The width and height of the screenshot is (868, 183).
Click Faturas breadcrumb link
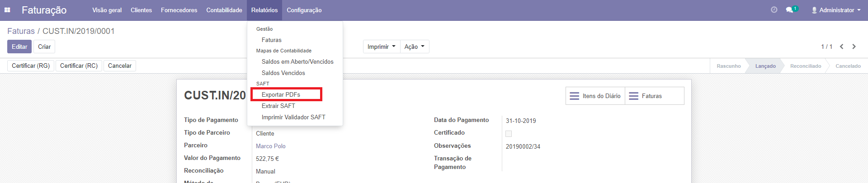(x=21, y=31)
